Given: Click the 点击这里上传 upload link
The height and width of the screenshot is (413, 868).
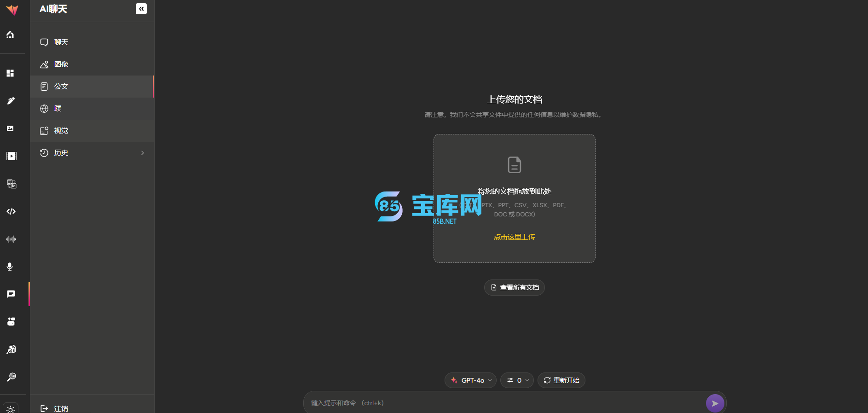Looking at the screenshot, I should (515, 237).
